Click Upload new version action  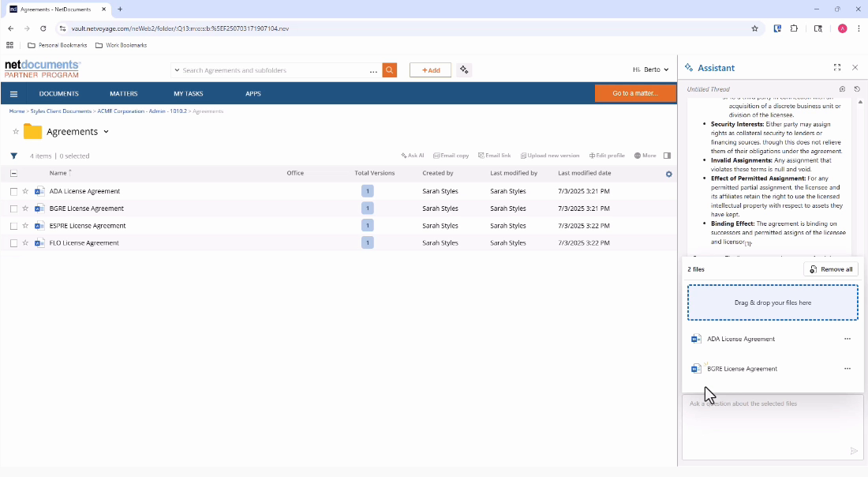[x=550, y=156]
